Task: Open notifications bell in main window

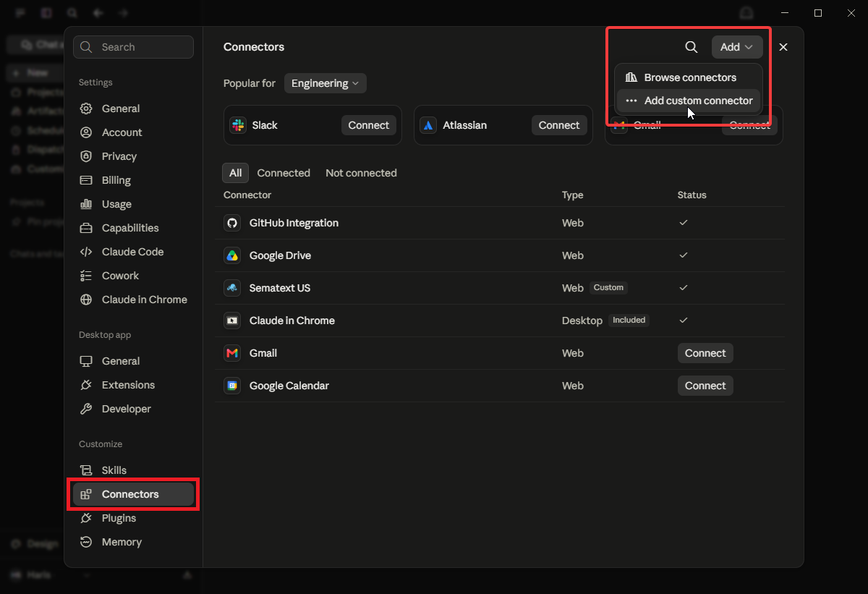Action: [x=746, y=13]
